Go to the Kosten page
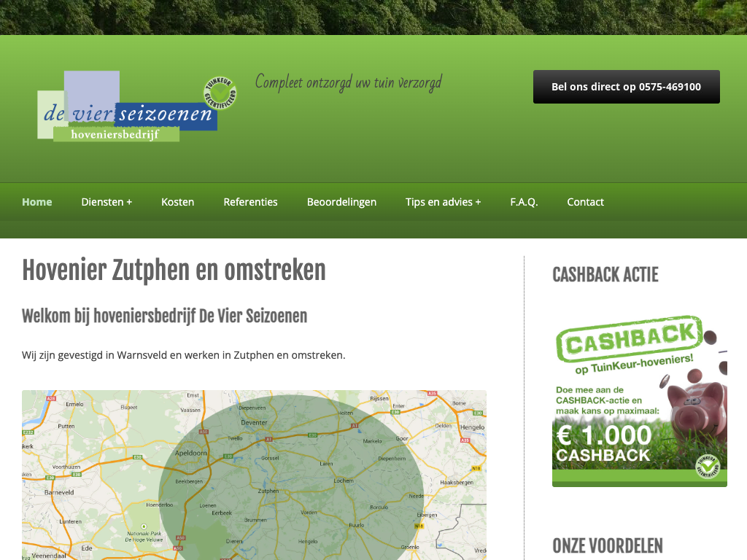This screenshot has height=560, width=747. pyautogui.click(x=177, y=202)
